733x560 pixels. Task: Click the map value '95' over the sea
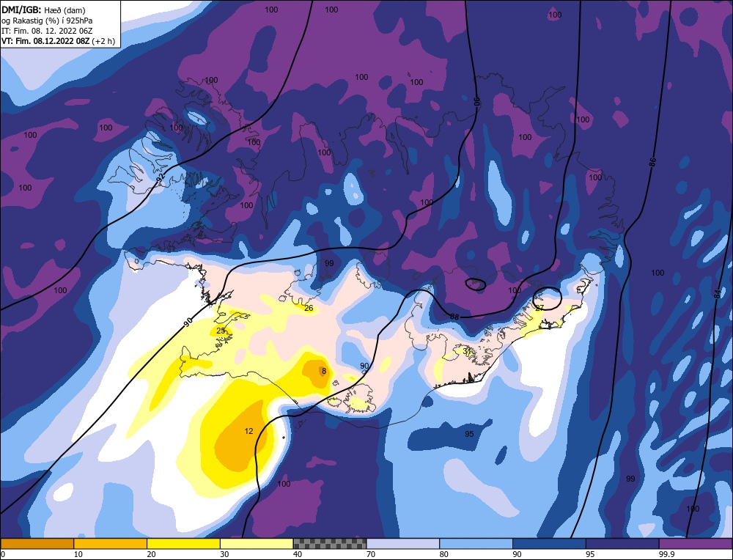(x=469, y=434)
